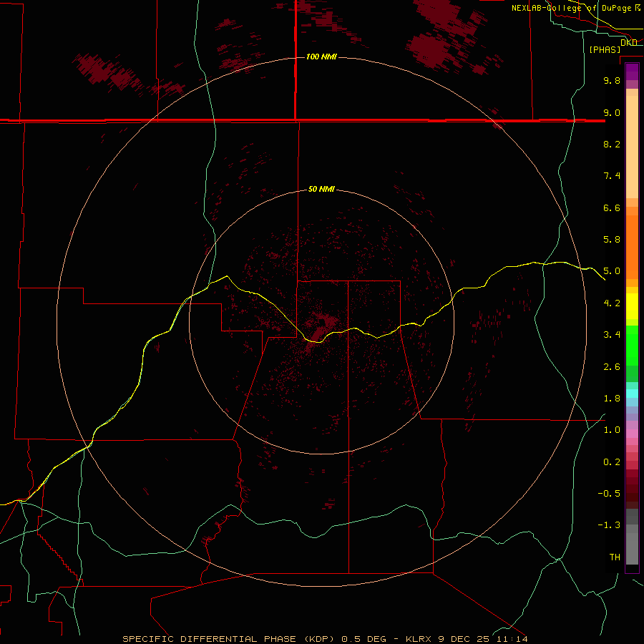Screen dimensions: 644x644
Task: Select the -0.5 colorbar scale value
Action: tap(609, 494)
